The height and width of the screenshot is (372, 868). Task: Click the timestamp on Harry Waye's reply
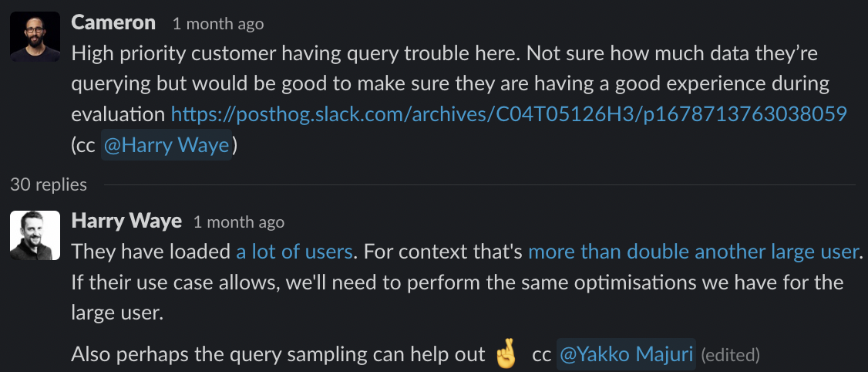pos(239,222)
